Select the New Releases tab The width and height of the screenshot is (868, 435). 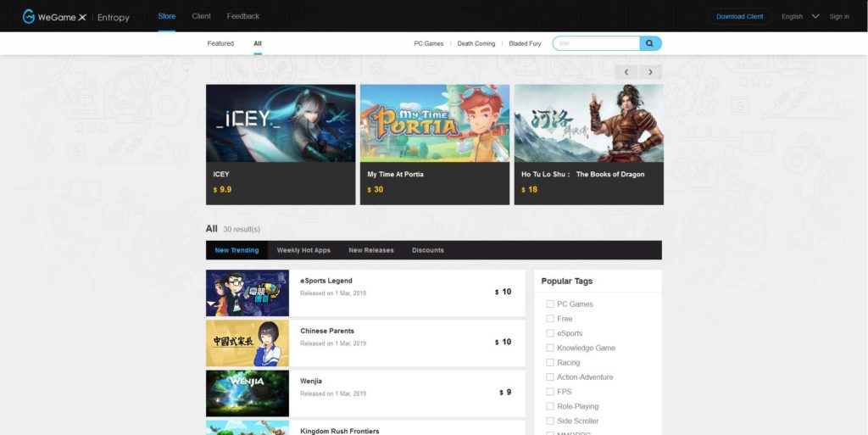click(x=371, y=250)
